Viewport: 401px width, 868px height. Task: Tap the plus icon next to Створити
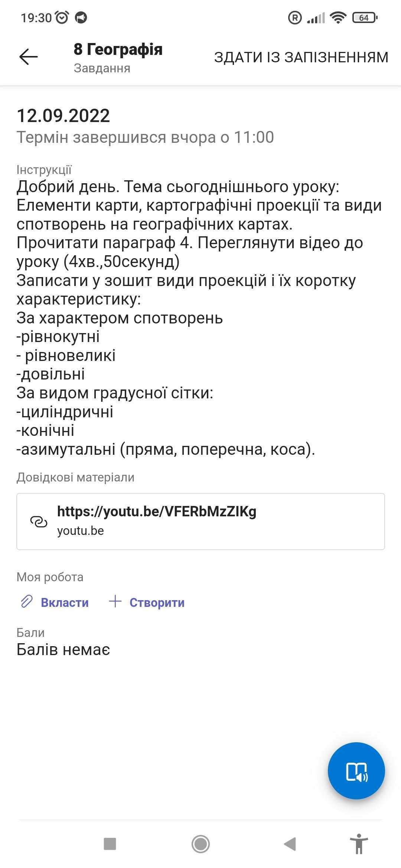[x=115, y=601]
